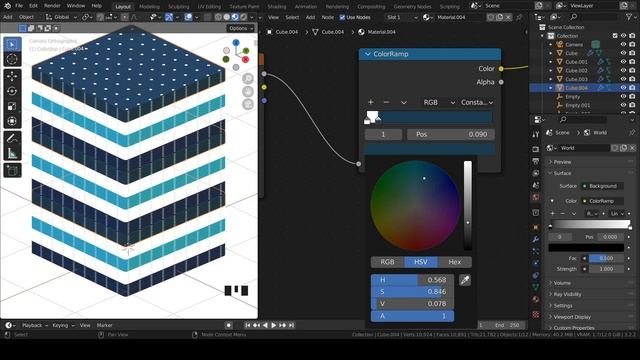
Task: Click inside the HSV color wheel
Action: pos(415,205)
